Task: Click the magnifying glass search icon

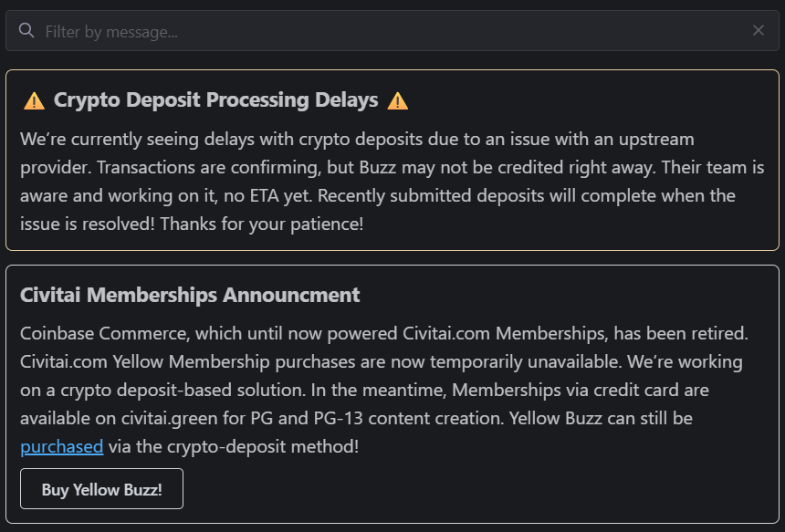Action: [x=26, y=31]
